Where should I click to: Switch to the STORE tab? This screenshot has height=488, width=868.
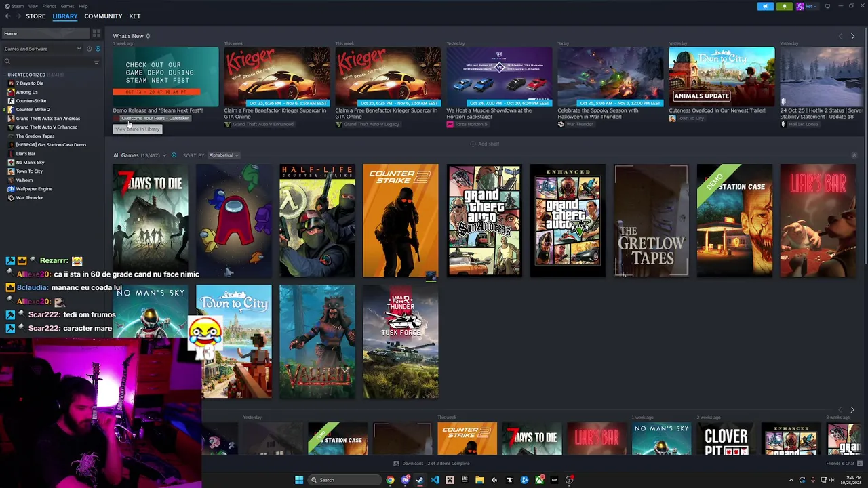36,16
